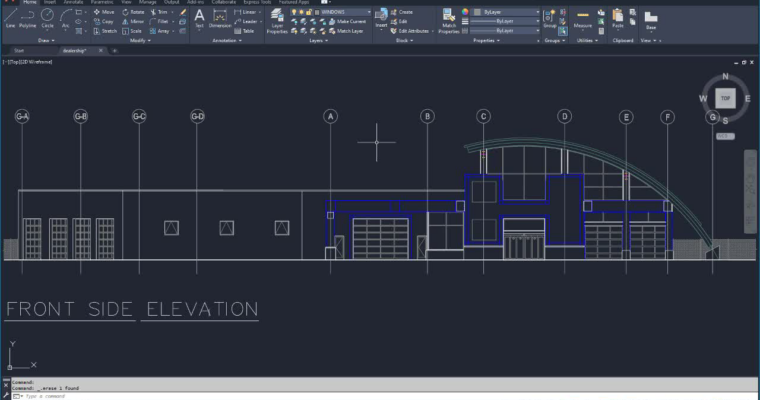The image size is (760, 400).
Task: Toggle group selection on/off in Groups panel
Action: click(x=563, y=31)
